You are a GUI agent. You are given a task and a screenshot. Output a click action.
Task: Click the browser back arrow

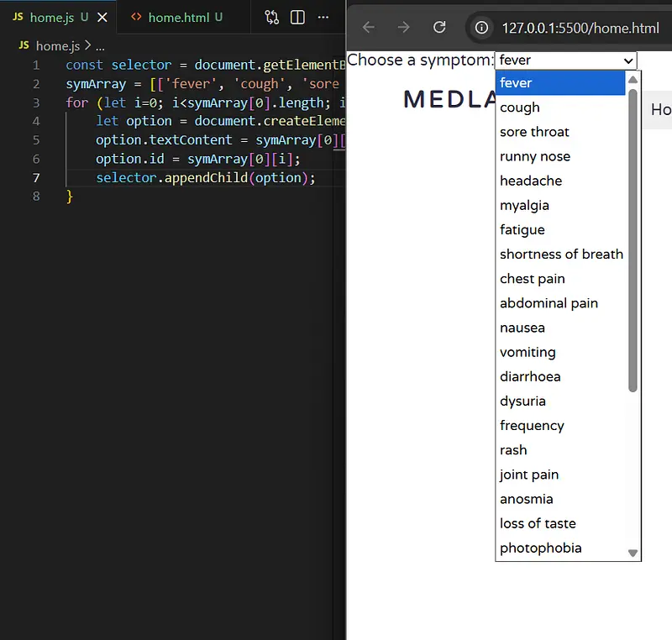(x=369, y=28)
